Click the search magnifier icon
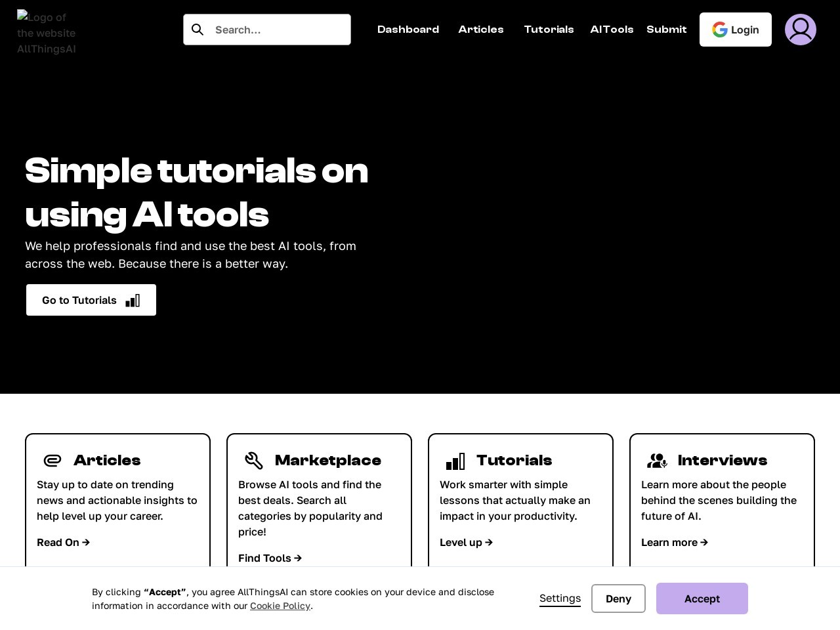Image resolution: width=840 pixels, height=630 pixels. pyautogui.click(x=198, y=30)
